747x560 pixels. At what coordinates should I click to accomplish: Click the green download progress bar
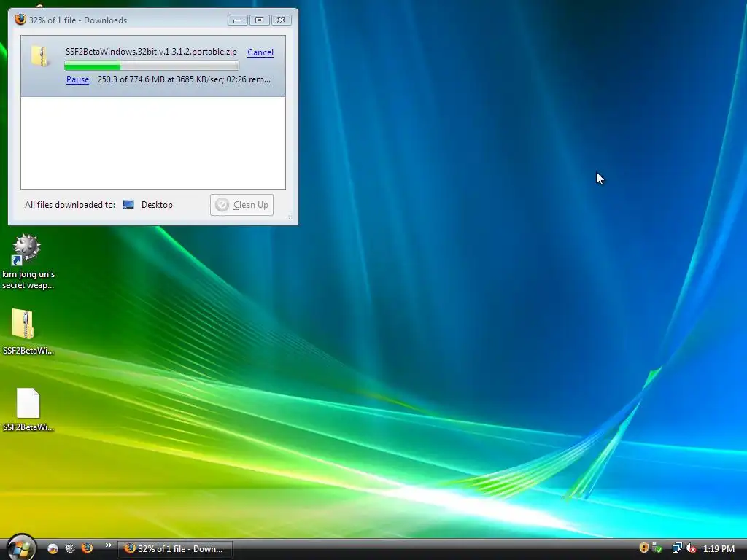click(x=152, y=66)
